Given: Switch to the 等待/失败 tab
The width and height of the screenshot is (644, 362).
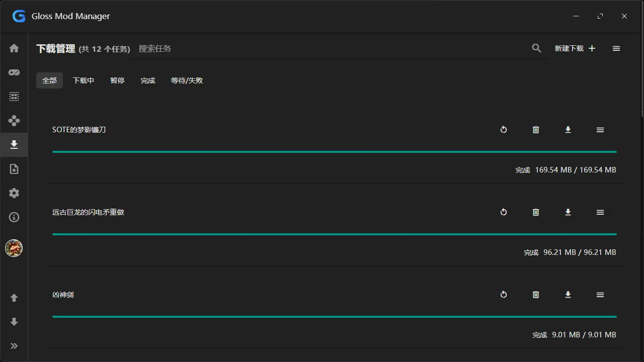Looking at the screenshot, I should click(x=187, y=80).
